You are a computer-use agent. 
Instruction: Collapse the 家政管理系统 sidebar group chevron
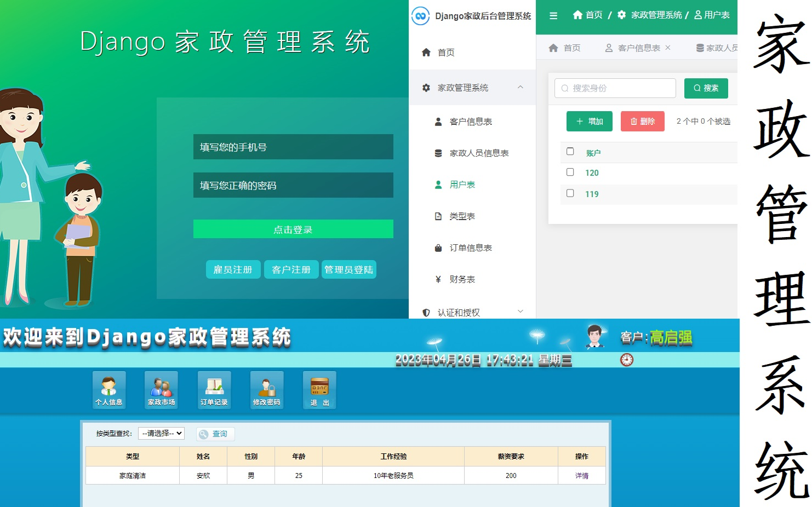click(521, 87)
